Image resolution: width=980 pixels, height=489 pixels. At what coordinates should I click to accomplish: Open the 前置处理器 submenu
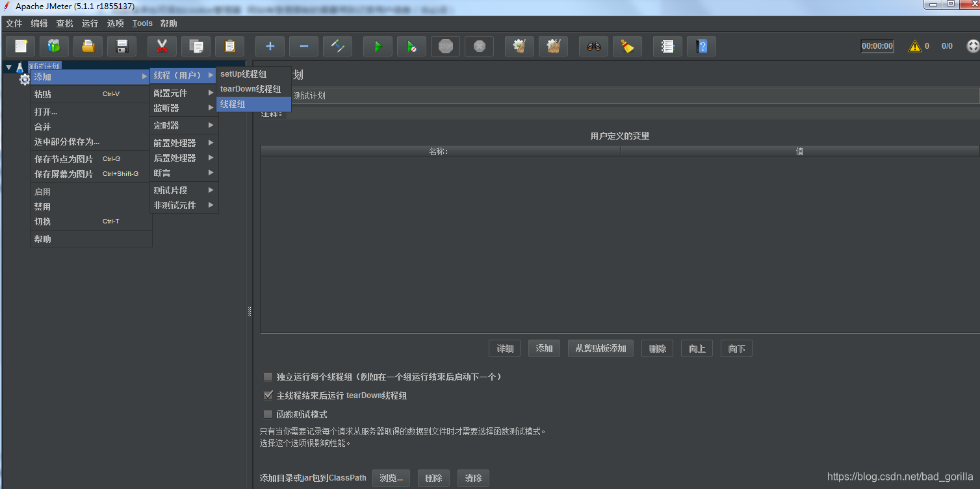click(x=184, y=143)
